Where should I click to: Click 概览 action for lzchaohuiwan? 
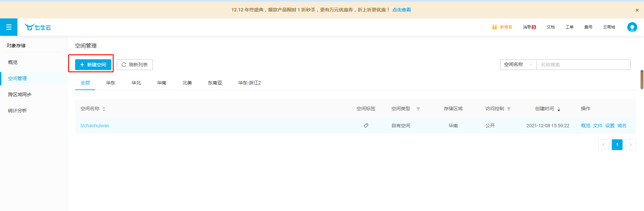pyautogui.click(x=586, y=126)
